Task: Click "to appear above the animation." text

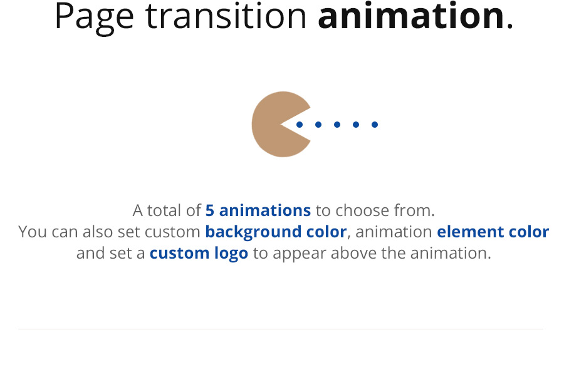Action: pyautogui.click(x=372, y=254)
